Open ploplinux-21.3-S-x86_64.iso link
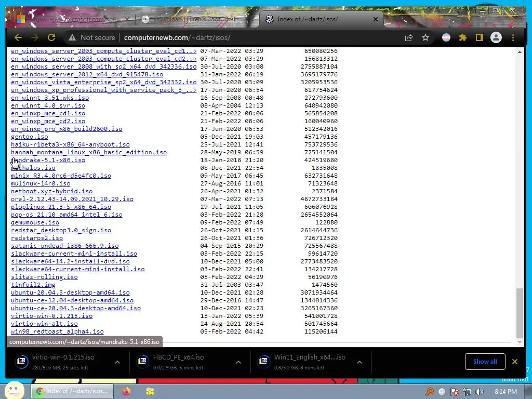Screen dimensions: 532x399 point(61,207)
